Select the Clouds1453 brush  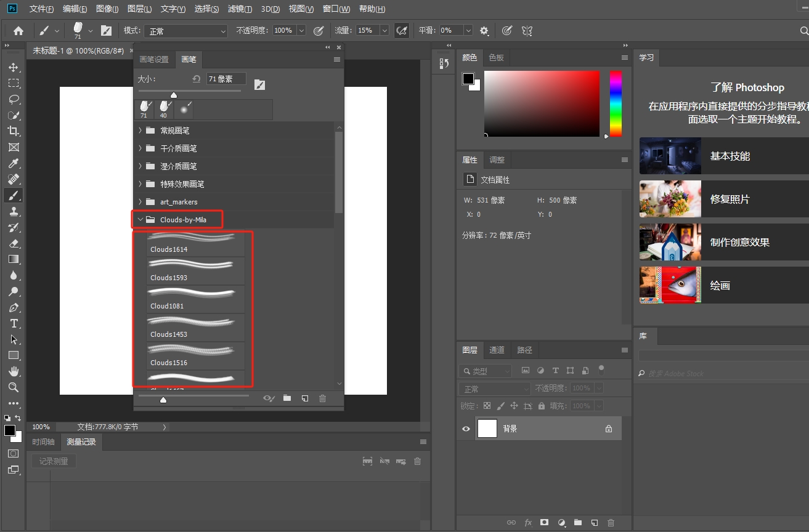pyautogui.click(x=195, y=327)
